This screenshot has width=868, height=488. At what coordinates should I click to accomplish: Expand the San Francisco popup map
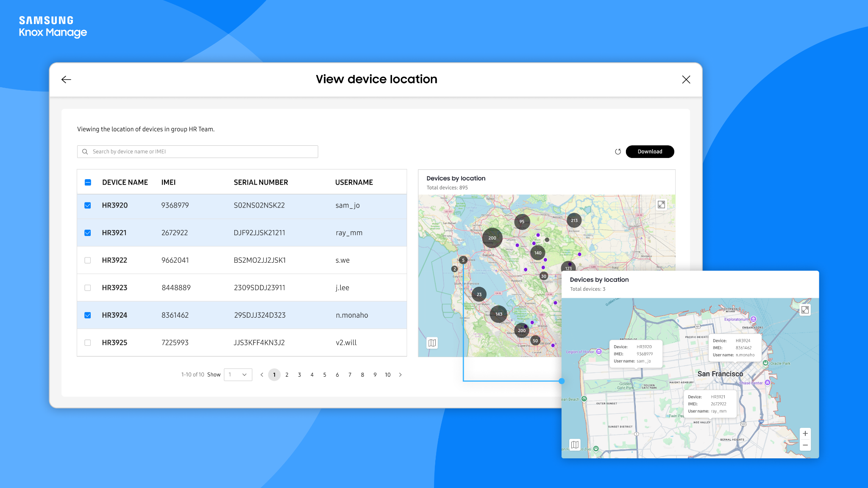(x=805, y=310)
